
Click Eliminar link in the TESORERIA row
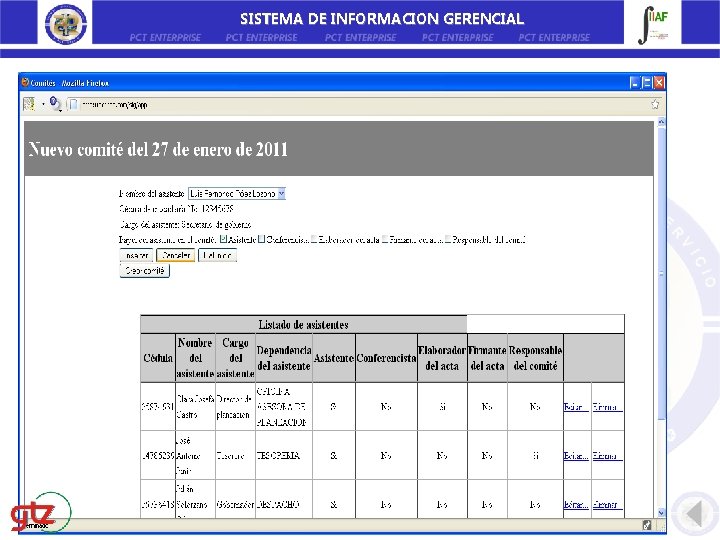click(607, 456)
